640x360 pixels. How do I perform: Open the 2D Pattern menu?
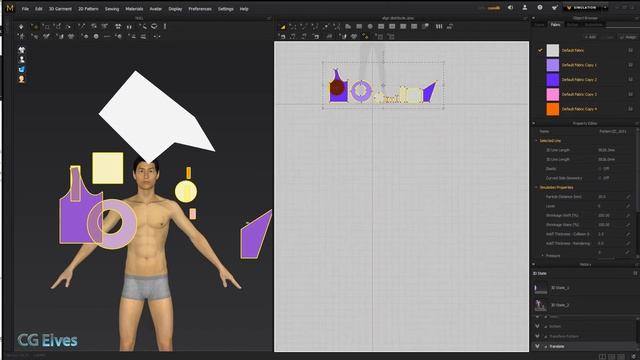[x=88, y=9]
